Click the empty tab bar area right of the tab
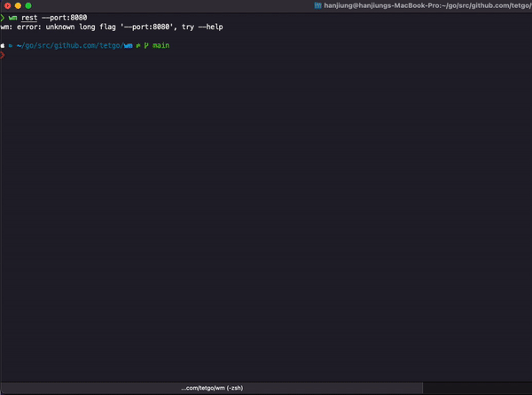532x395 pixels. (x=477, y=388)
